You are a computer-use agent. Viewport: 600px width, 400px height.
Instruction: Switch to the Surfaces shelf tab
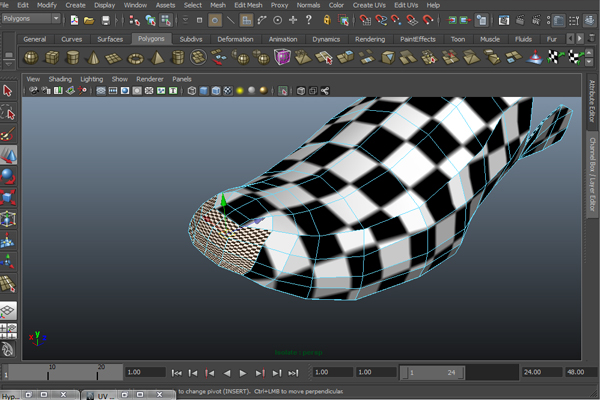[x=110, y=39]
